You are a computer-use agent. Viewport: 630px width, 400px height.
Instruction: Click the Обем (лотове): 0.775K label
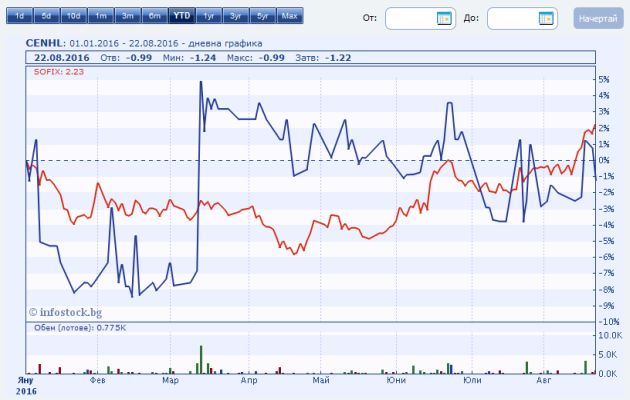tap(80, 328)
